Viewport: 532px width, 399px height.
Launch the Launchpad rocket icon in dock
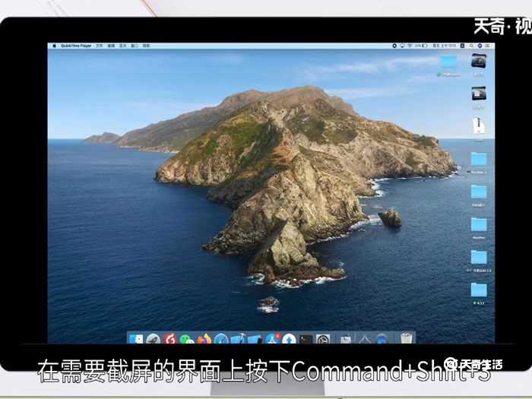[153, 339]
